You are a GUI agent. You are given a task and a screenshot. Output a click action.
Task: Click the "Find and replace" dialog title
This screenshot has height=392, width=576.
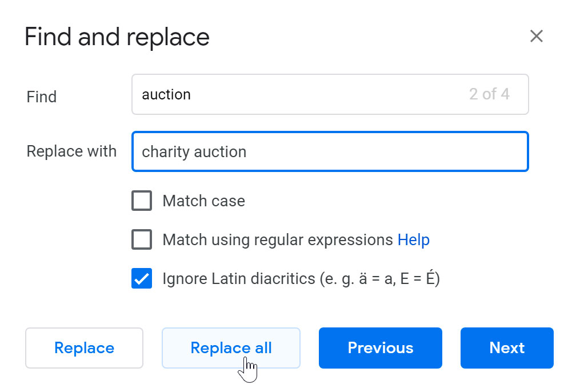[x=117, y=37]
